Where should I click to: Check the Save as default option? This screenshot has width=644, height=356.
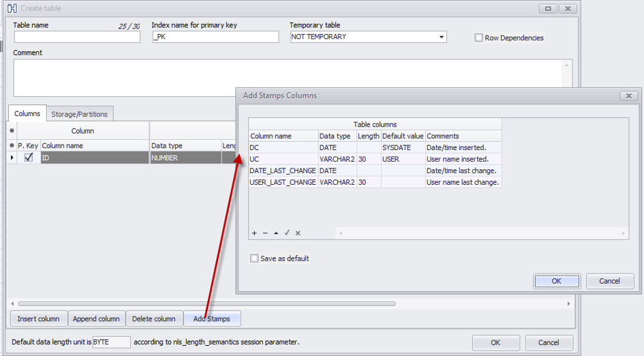(255, 258)
